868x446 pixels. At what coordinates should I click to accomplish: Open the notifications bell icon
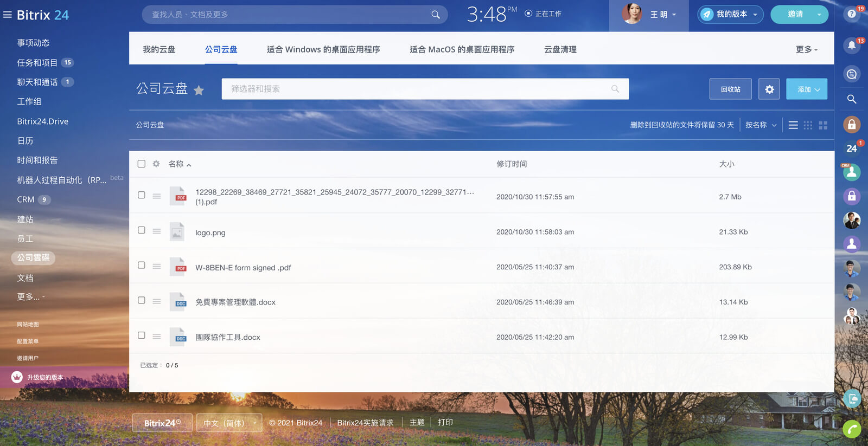[x=852, y=46]
